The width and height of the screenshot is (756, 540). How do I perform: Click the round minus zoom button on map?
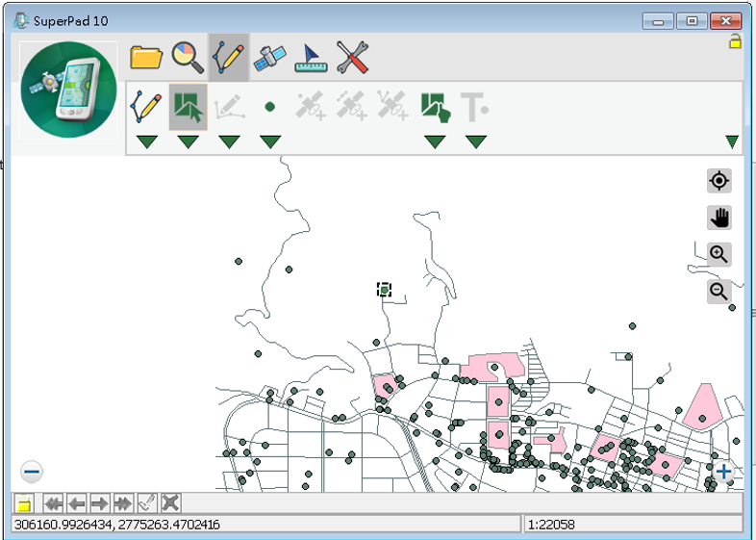tap(32, 472)
